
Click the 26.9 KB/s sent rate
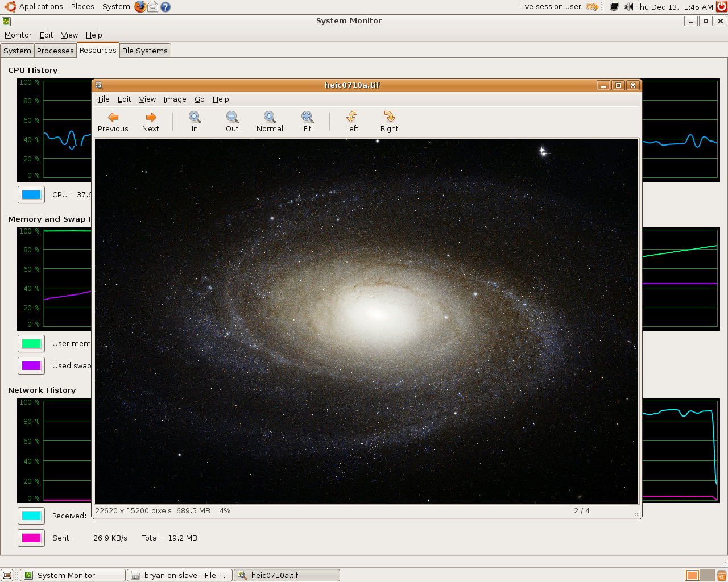tap(110, 538)
